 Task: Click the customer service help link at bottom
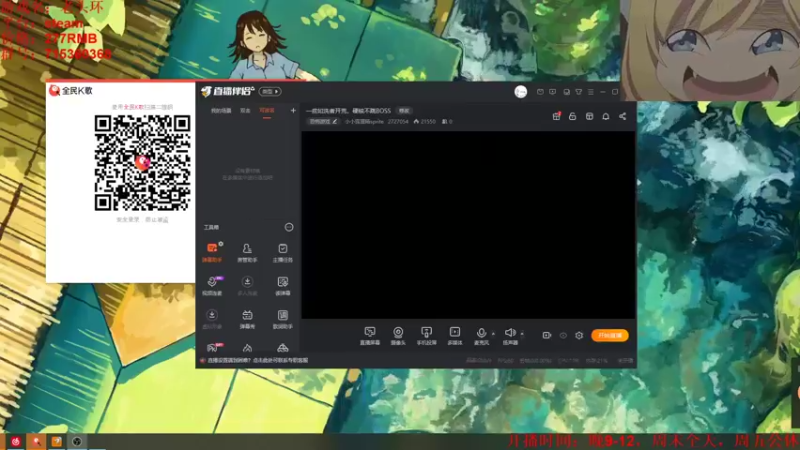coord(258,360)
